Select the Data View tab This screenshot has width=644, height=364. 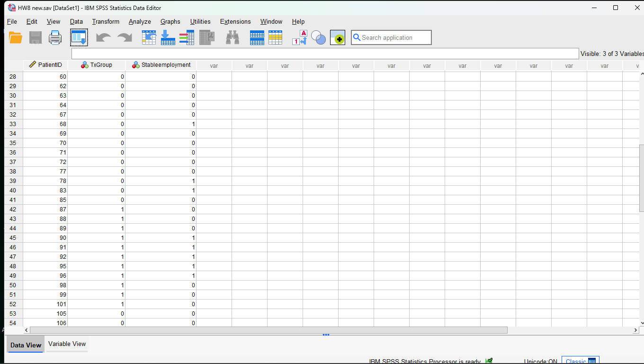(26, 345)
